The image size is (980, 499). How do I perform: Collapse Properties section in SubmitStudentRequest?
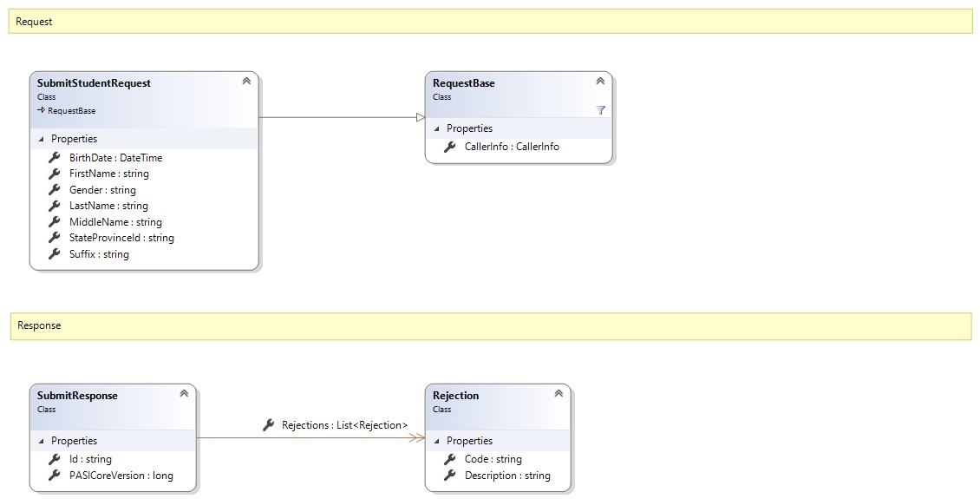[41, 139]
